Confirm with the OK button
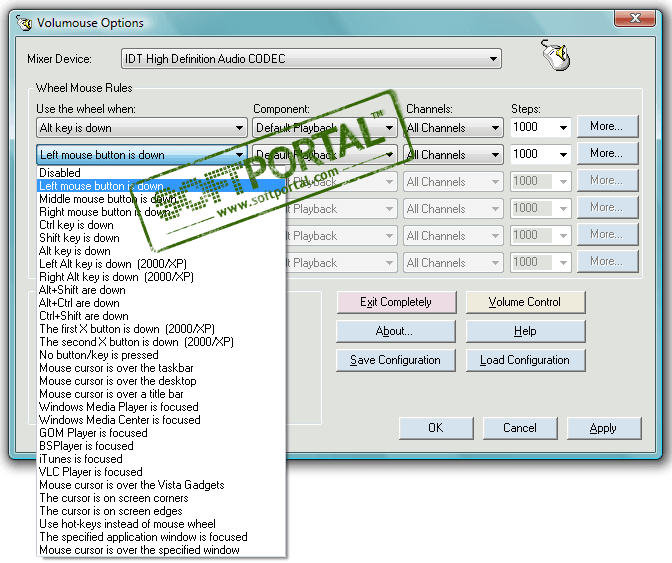Viewport: 672px width, 563px height. tap(436, 428)
